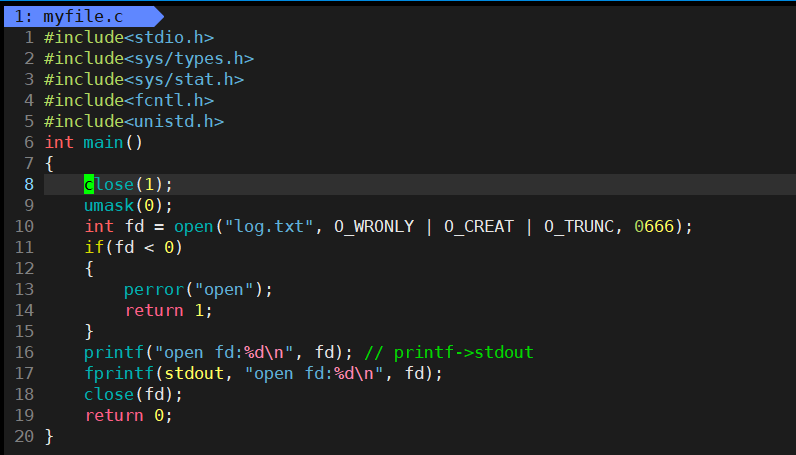Place cursor on the if(fd < 0) condition
This screenshot has width=796, height=455.
[x=134, y=248]
